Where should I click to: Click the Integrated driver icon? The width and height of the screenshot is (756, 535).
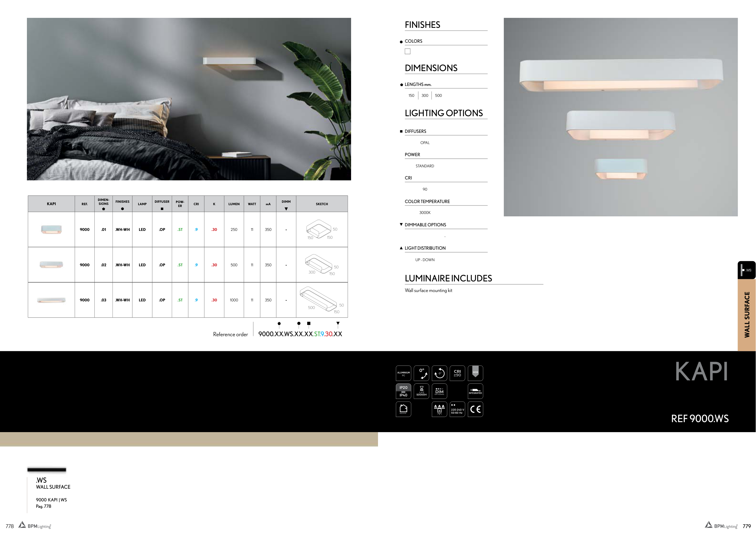tap(475, 391)
